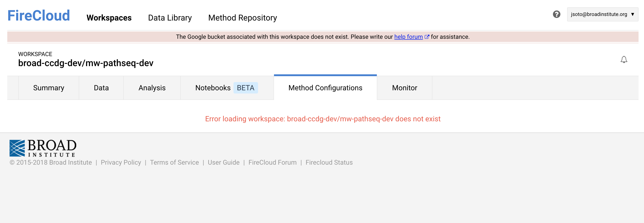Image resolution: width=644 pixels, height=223 pixels.
Task: Open the jsoto@broadinstitute.org account dropdown
Action: click(x=602, y=14)
